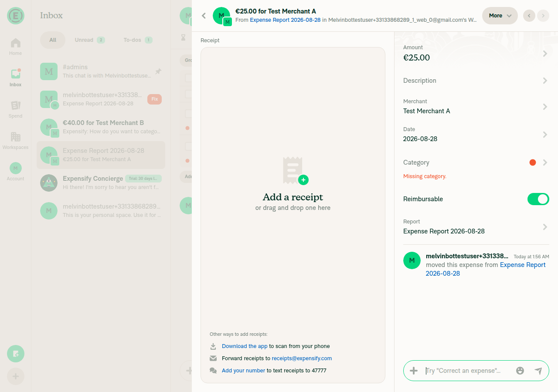The image size is (558, 392).
Task: Click the chat bubbles icon beside Add your number
Action: click(x=213, y=371)
